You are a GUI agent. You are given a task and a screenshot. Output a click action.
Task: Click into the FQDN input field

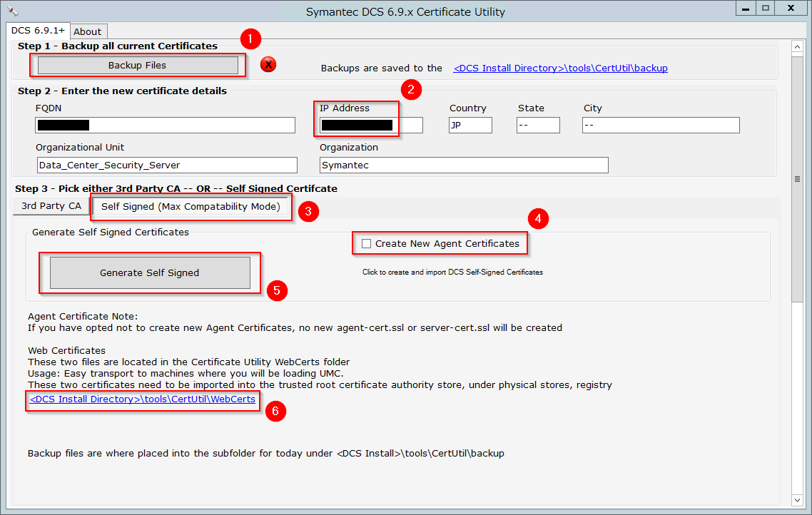click(x=166, y=126)
